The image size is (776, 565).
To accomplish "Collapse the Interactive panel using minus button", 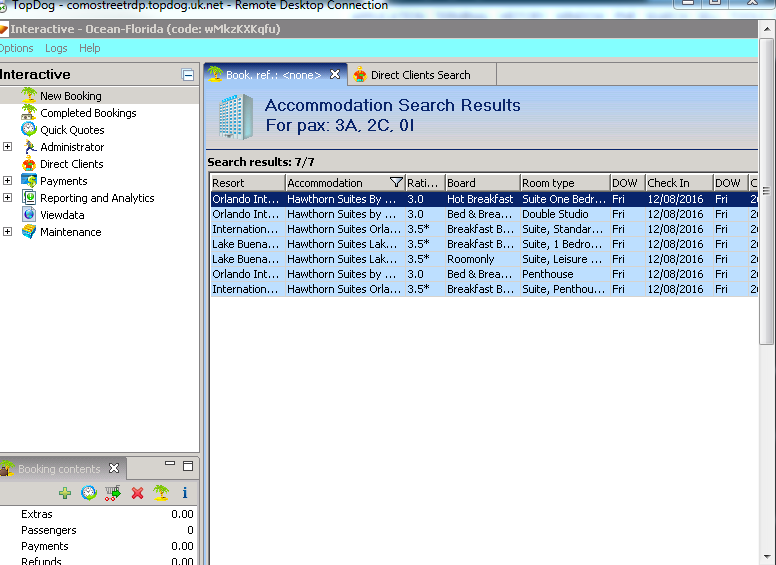I will pos(188,75).
